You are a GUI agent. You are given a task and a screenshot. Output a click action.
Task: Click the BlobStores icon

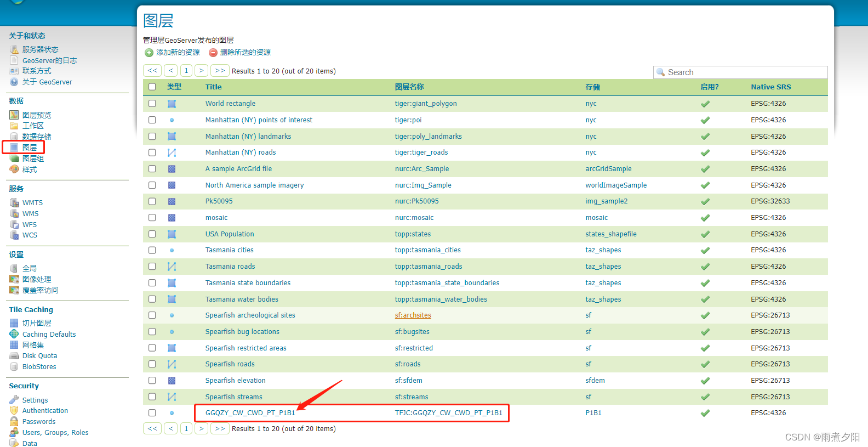coord(14,367)
